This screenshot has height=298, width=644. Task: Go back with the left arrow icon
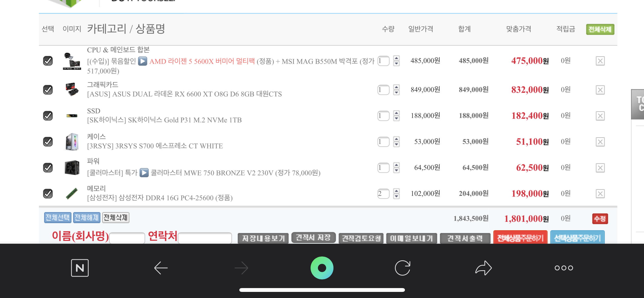(161, 268)
